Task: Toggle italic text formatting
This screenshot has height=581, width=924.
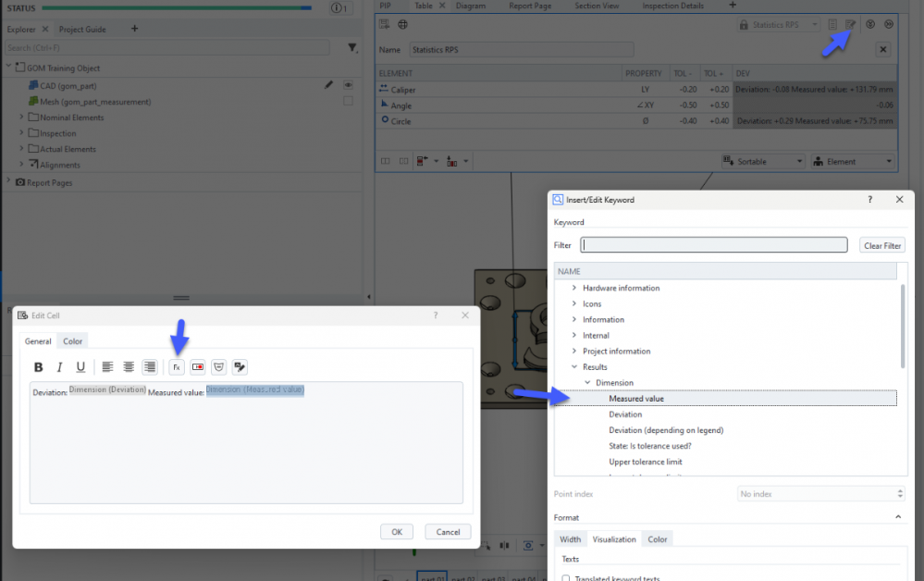Action: point(60,367)
